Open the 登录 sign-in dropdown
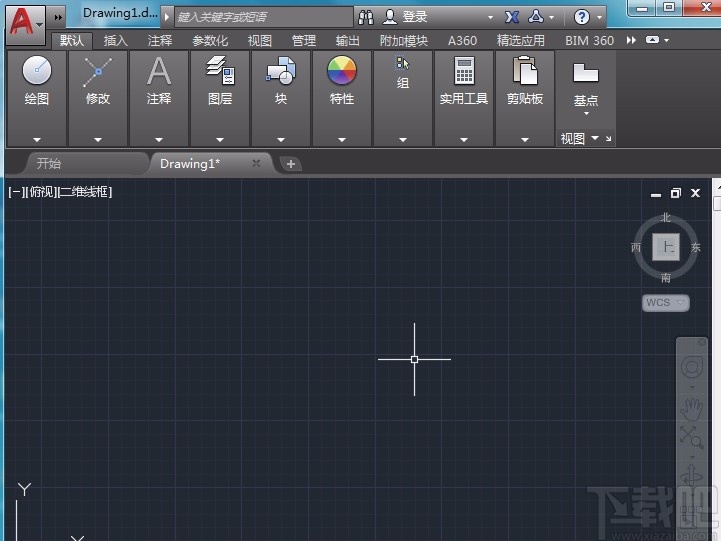The width and height of the screenshot is (721, 541). click(490, 17)
